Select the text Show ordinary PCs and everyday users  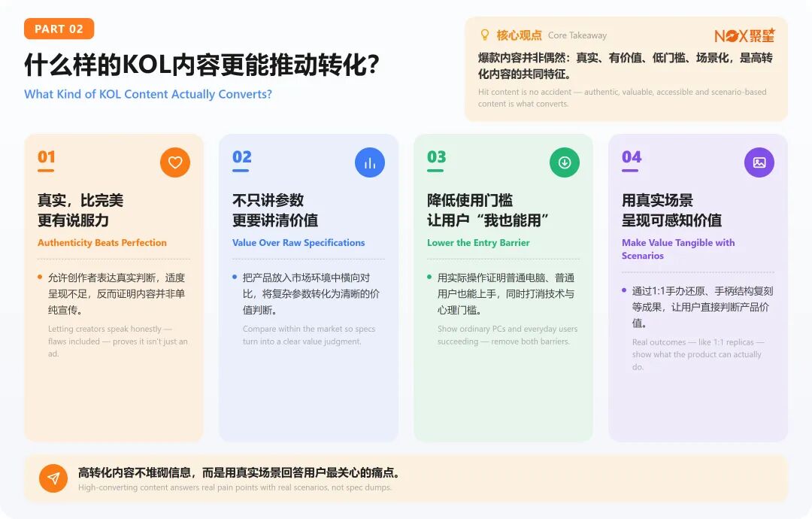(507, 329)
